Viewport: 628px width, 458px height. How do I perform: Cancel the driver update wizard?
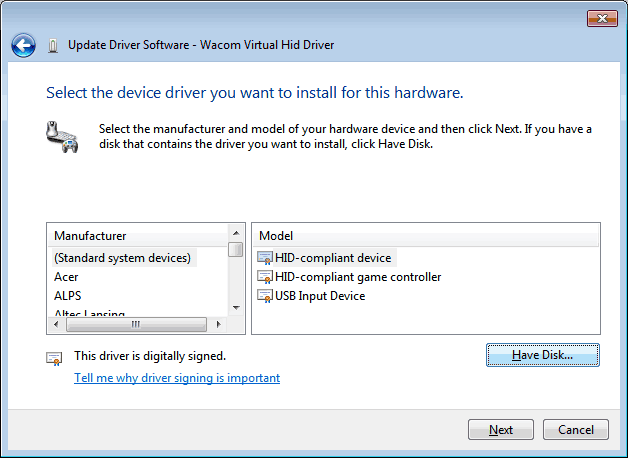point(576,430)
